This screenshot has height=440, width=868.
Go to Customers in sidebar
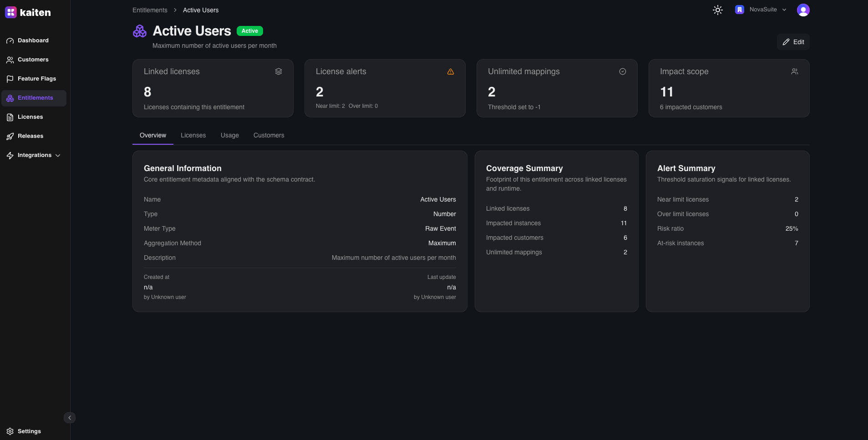33,60
